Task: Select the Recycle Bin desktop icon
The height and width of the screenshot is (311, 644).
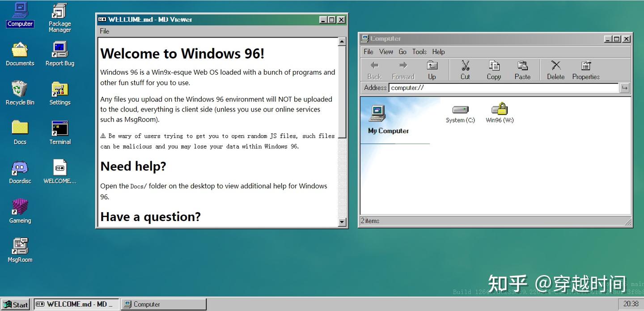Action: [20, 93]
